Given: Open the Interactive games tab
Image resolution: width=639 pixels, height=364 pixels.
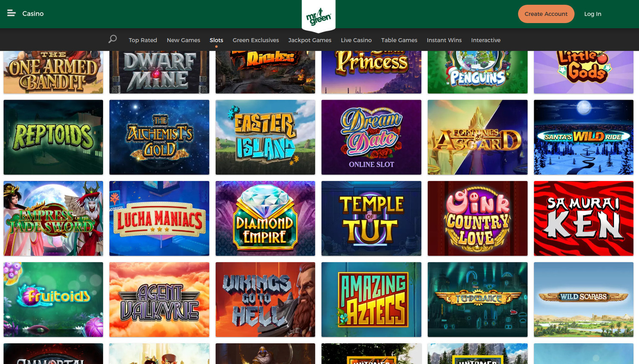Looking at the screenshot, I should (486, 40).
